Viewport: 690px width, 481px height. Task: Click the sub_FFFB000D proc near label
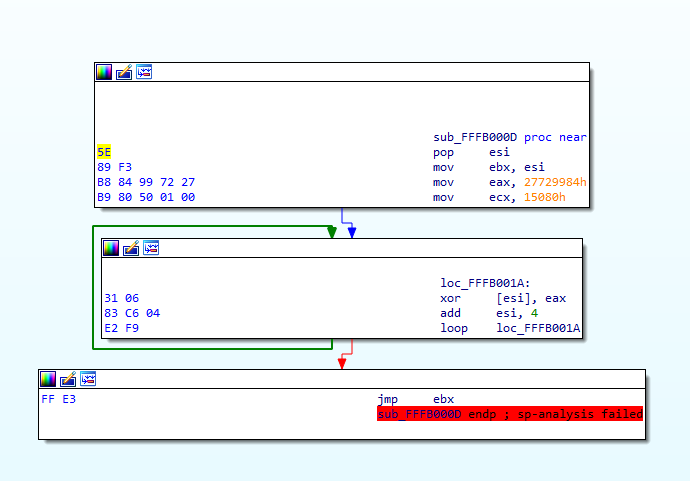pos(509,138)
